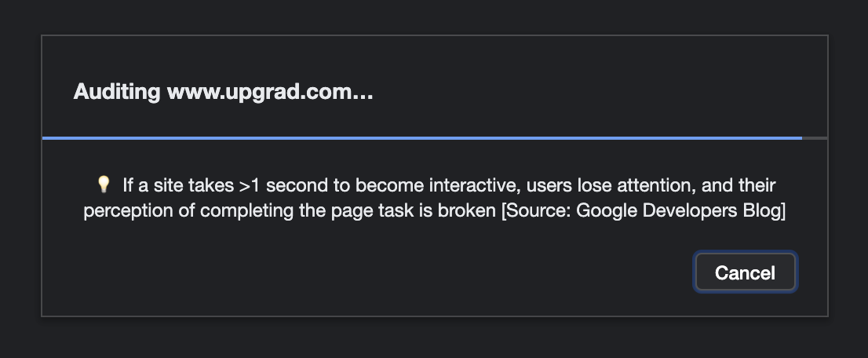This screenshot has height=358, width=868.
Task: Click the trailing ellipsis after upgrad.com
Action: pos(363,92)
